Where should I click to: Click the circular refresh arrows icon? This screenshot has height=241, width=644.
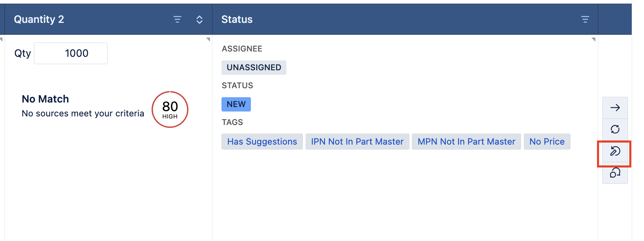615,129
